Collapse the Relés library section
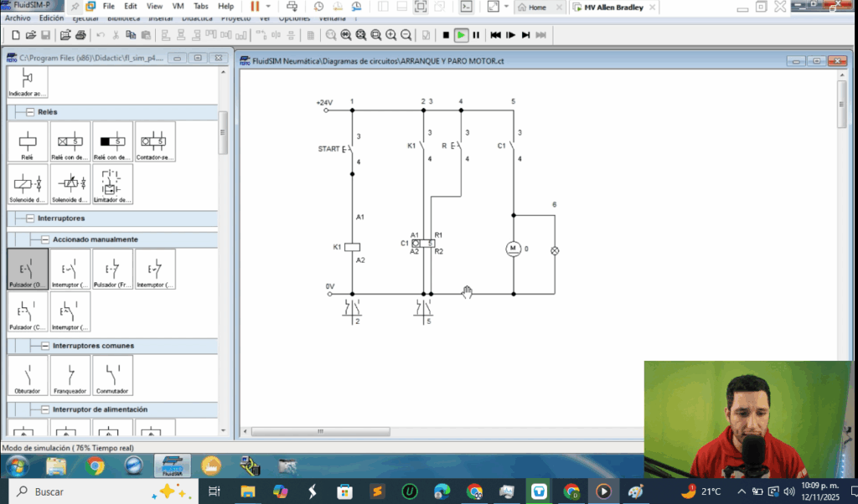 click(30, 112)
